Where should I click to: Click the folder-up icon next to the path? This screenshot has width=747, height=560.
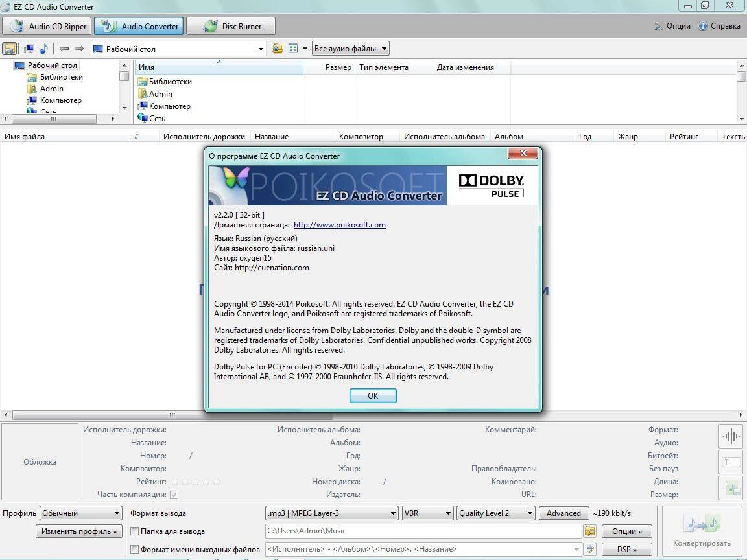coord(278,49)
